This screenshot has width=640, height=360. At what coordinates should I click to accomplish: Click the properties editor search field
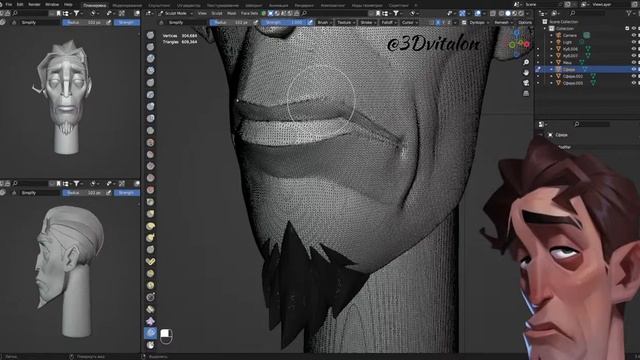point(591,124)
